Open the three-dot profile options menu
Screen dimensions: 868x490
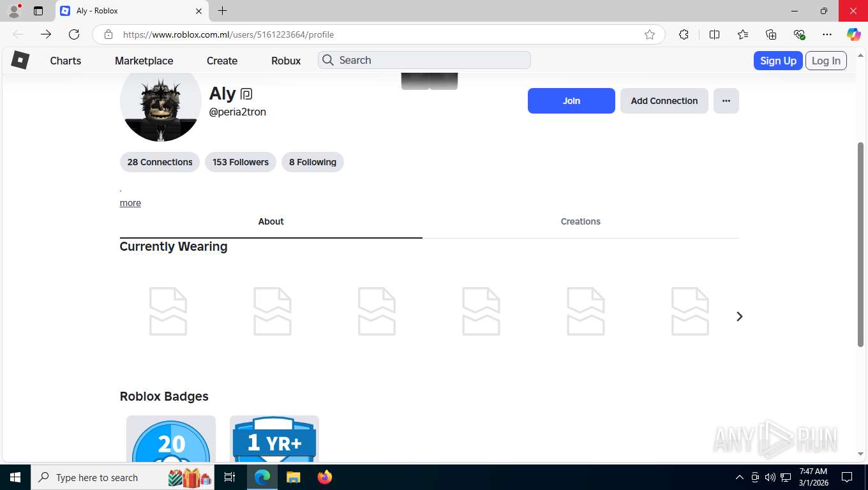coord(726,101)
